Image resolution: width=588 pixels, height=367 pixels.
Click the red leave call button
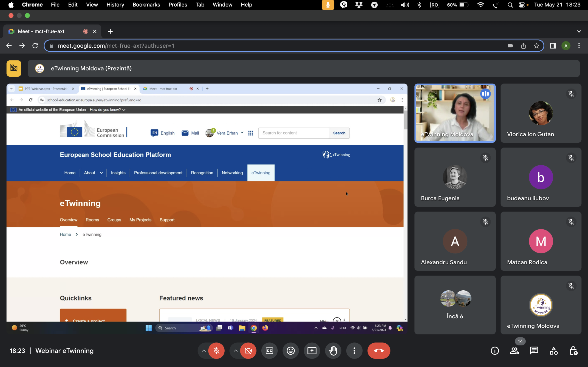tap(379, 350)
